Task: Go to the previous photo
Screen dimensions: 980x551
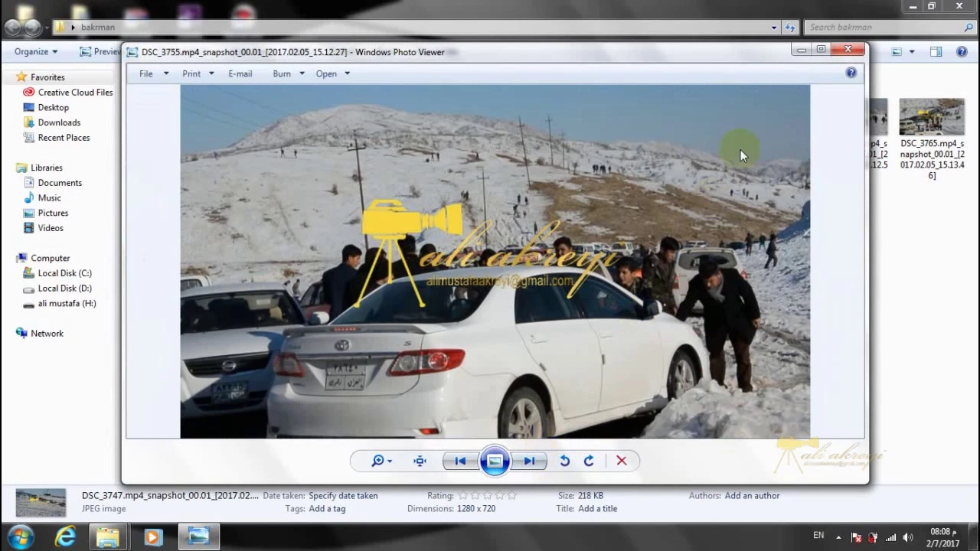Action: tap(460, 461)
